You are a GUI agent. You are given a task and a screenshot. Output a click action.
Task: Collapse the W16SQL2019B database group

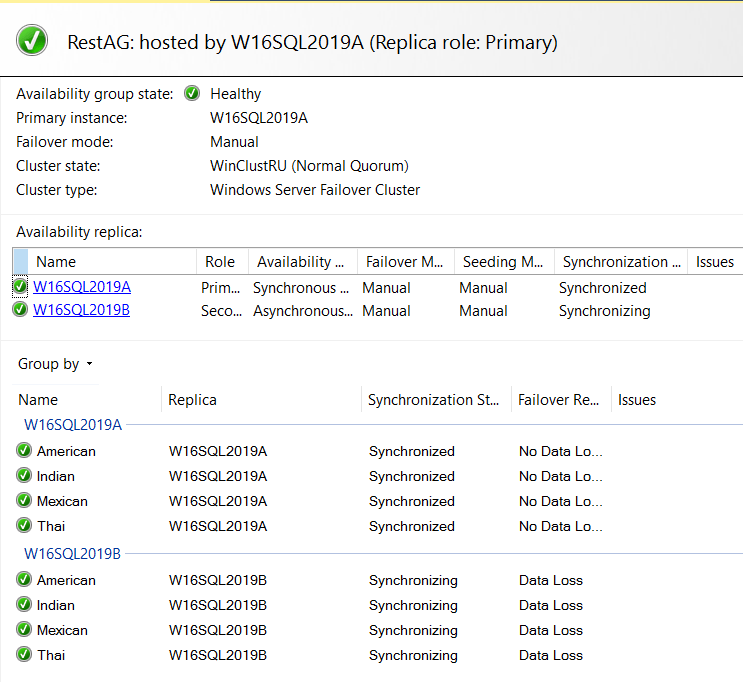coord(72,553)
